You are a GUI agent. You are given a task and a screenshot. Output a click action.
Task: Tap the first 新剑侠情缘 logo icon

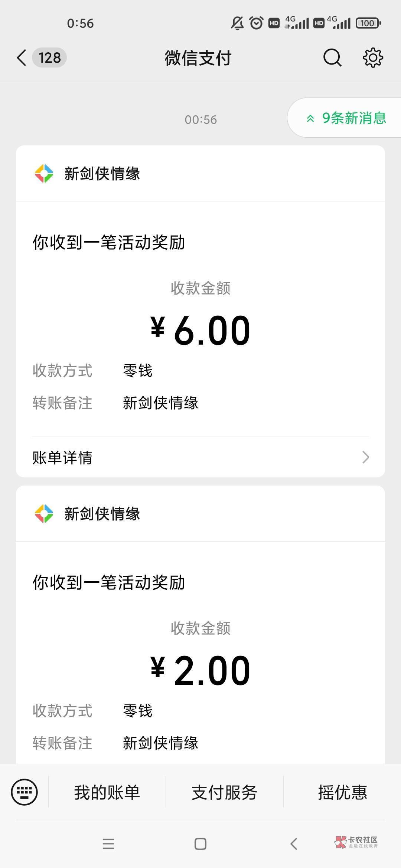click(x=44, y=174)
